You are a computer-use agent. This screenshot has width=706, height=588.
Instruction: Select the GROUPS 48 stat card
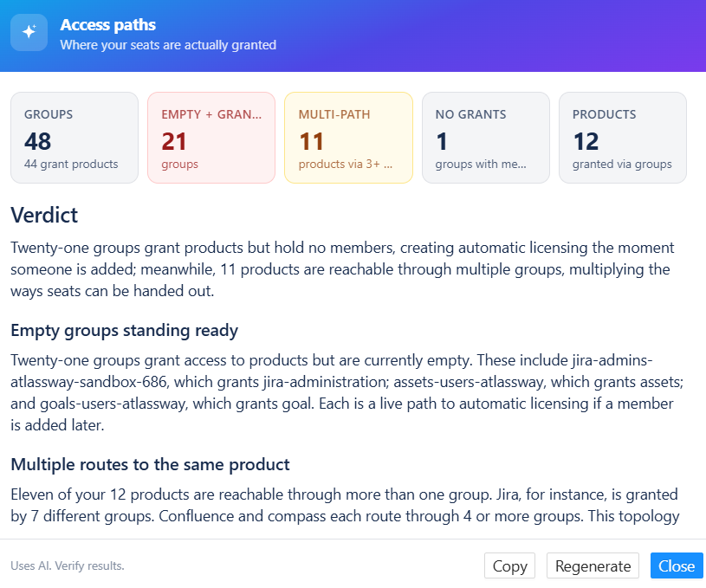(74, 138)
